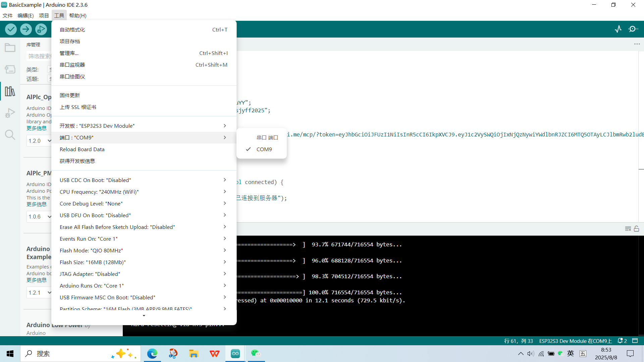Open JTAG Adapter Disabled option
The width and height of the screenshot is (644, 362).
pyautogui.click(x=144, y=274)
